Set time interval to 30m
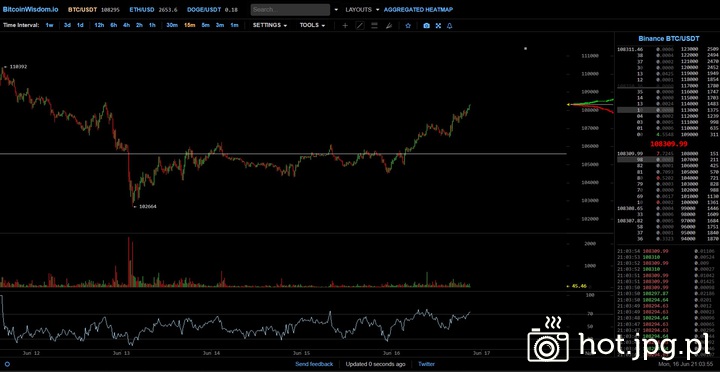Image resolution: width=720 pixels, height=372 pixels. pyautogui.click(x=172, y=25)
